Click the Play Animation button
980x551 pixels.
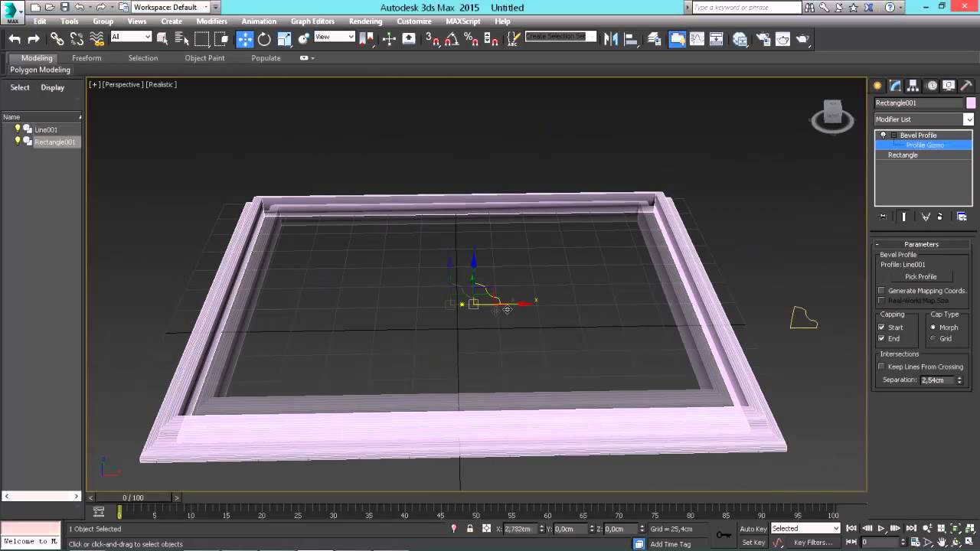881,529
